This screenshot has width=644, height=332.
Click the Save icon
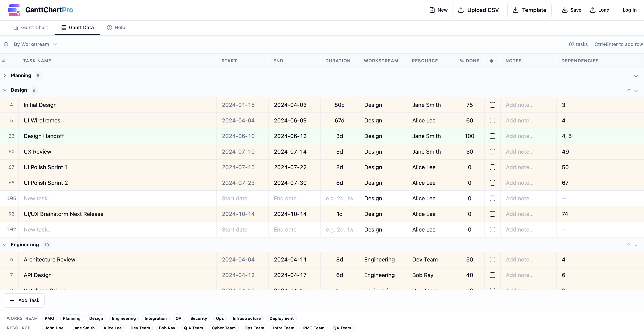point(565,10)
